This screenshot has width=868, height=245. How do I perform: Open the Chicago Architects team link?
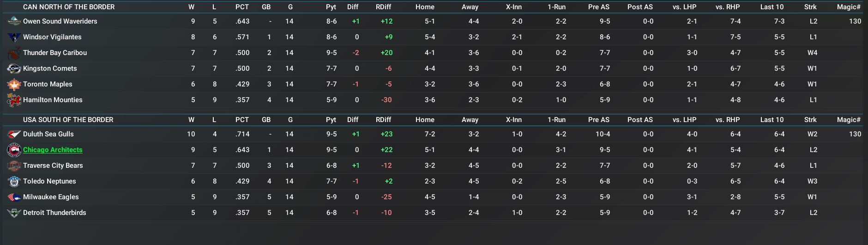tap(53, 150)
